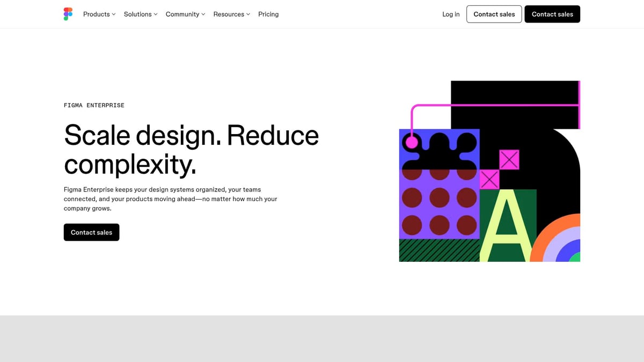This screenshot has width=644, height=362.
Task: Click Contact sales below the hero text
Action: tap(91, 232)
